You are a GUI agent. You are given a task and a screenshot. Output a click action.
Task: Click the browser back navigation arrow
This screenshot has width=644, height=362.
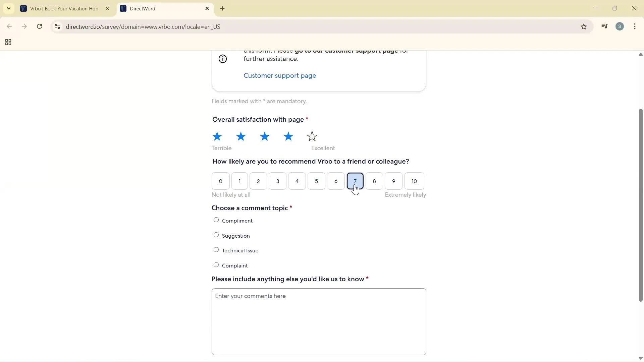[9, 26]
